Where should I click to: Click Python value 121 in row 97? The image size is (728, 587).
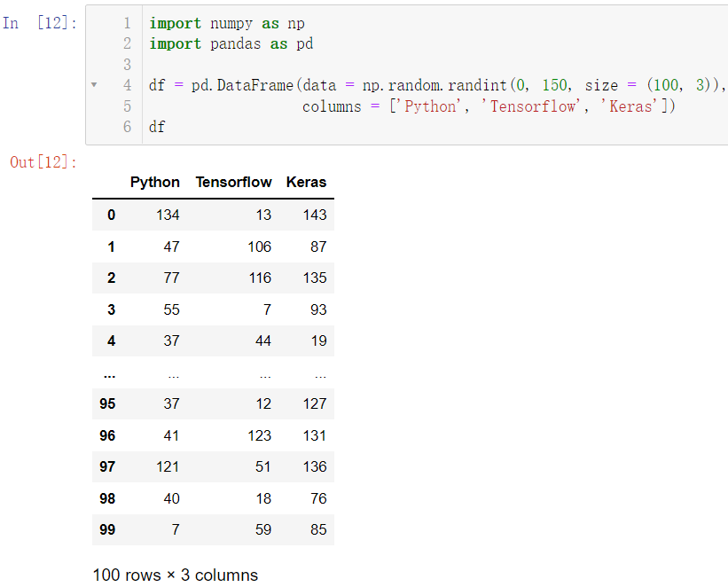pyautogui.click(x=168, y=466)
